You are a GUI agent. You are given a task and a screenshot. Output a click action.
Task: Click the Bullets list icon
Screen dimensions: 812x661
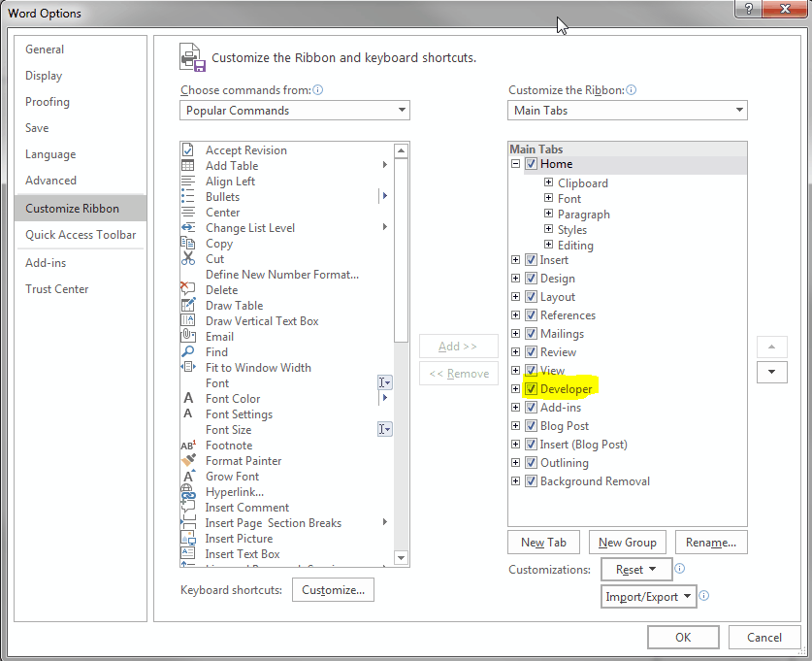(188, 197)
